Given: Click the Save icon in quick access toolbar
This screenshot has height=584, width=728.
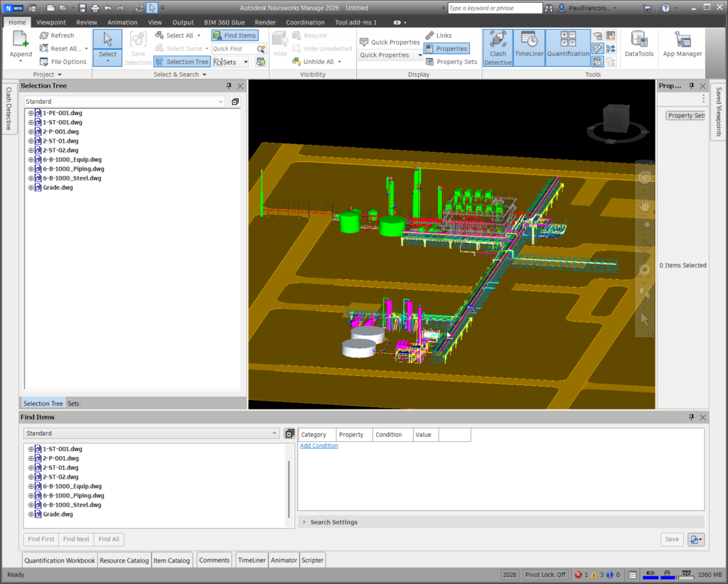Looking at the screenshot, I should pos(82,8).
